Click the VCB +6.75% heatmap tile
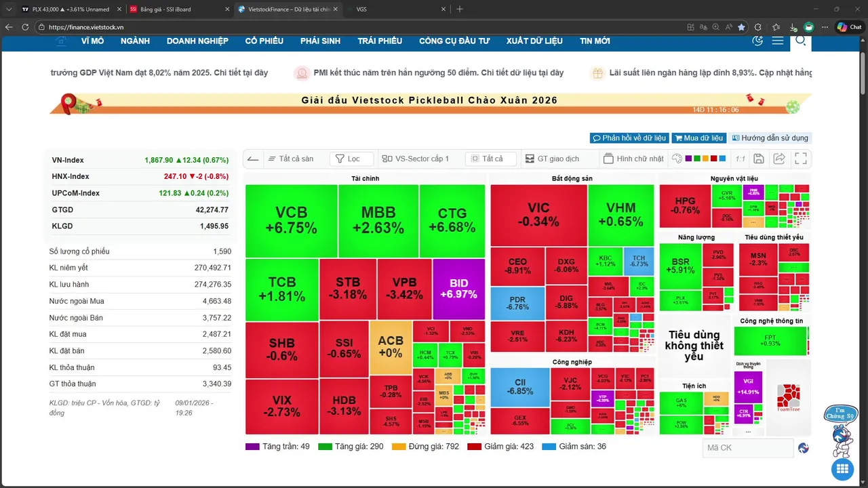The width and height of the screenshot is (868, 488). (292, 221)
